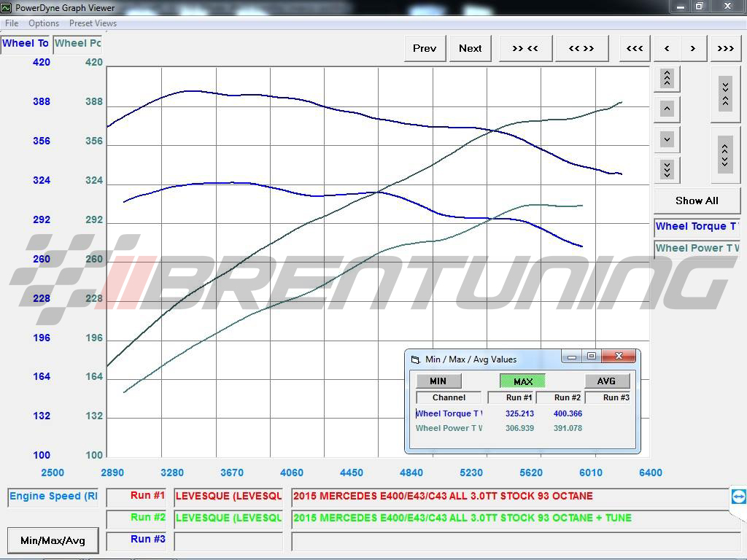Click the triple up-chevron scroll button
Image resolution: width=747 pixels, height=560 pixels.
coord(667,78)
